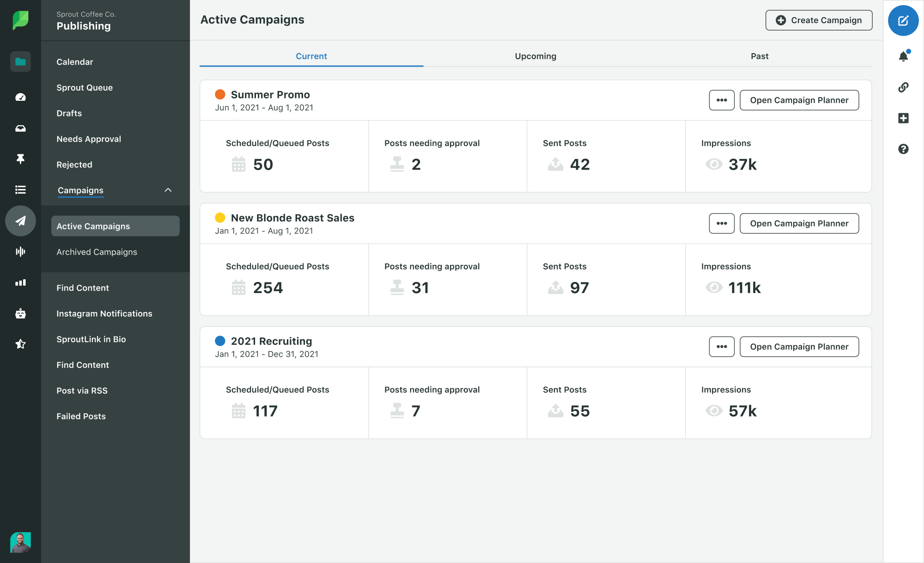This screenshot has height=563, width=924.
Task: Open the Calendar section
Action: tap(74, 61)
